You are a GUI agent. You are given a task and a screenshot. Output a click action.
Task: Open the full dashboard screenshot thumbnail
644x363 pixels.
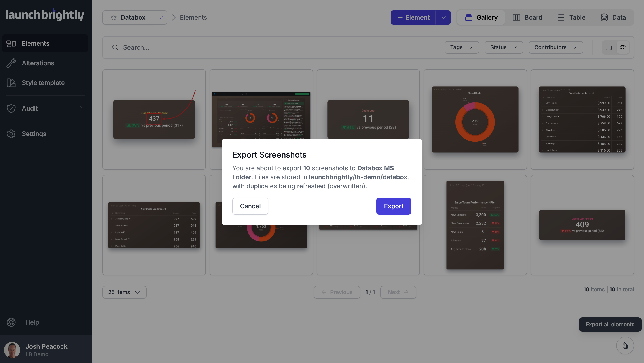(x=261, y=115)
